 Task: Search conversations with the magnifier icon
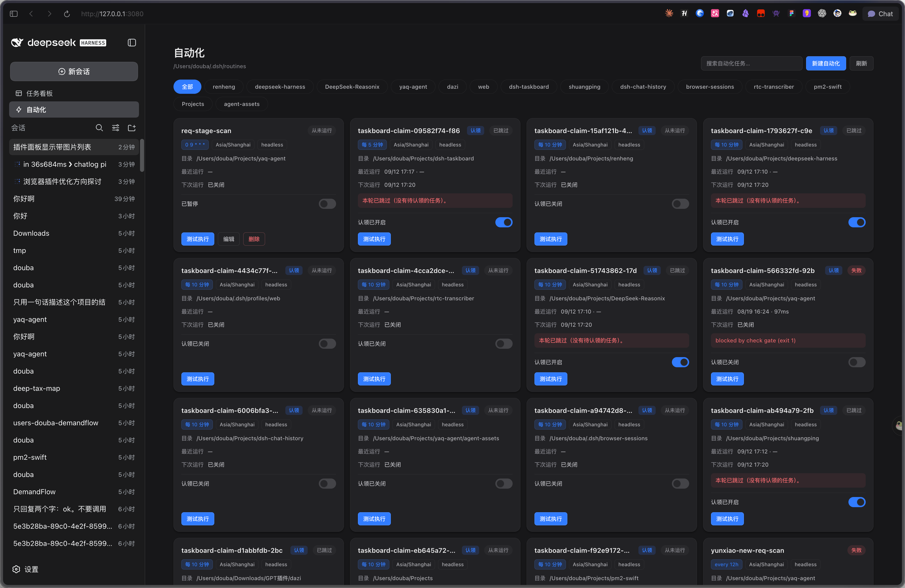pos(99,128)
